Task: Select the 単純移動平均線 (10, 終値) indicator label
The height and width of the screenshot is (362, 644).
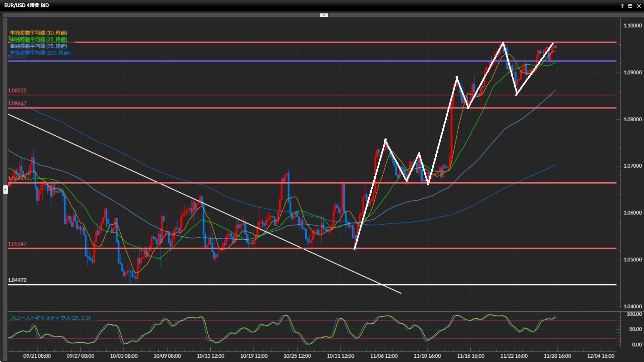Action: (39, 33)
